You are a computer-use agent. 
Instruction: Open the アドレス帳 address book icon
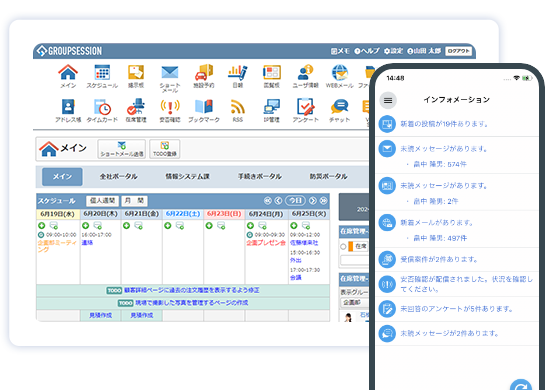coord(68,107)
